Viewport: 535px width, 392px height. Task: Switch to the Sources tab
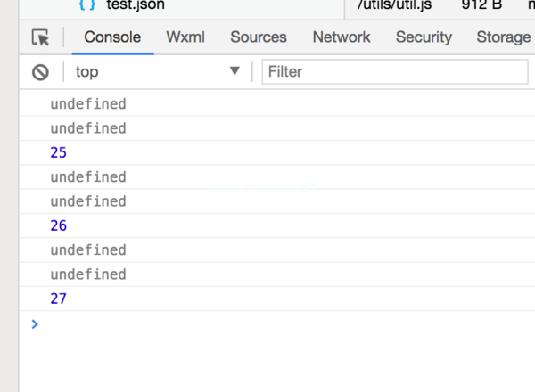[x=259, y=37]
